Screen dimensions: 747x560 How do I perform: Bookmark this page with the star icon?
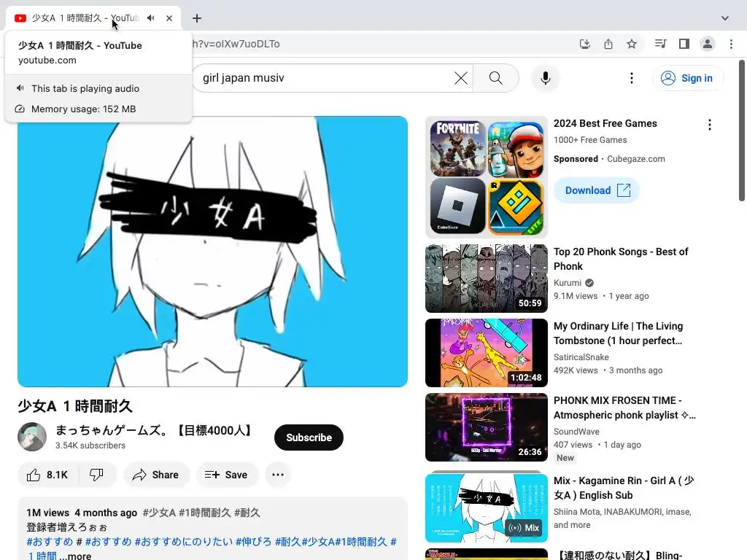pos(632,44)
